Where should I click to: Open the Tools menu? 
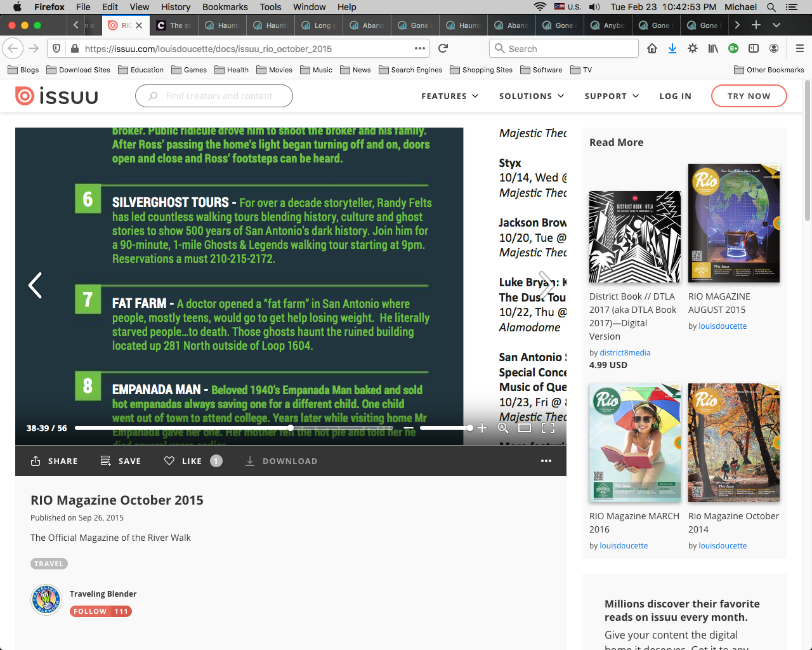(x=270, y=7)
